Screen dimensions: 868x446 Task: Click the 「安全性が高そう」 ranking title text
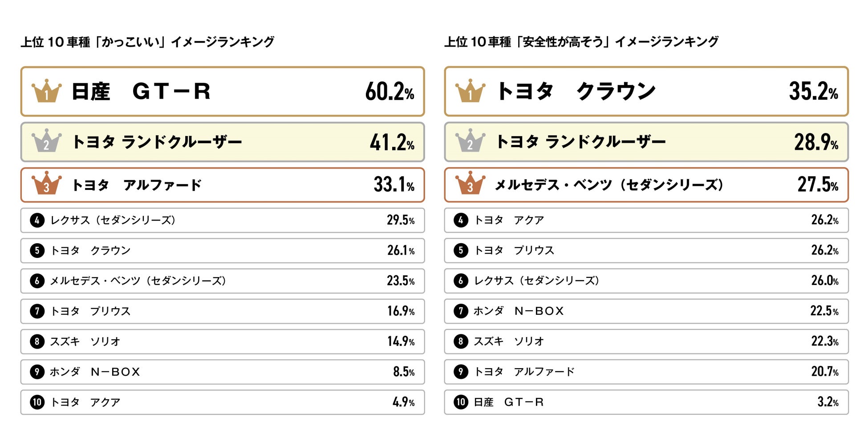click(x=581, y=42)
